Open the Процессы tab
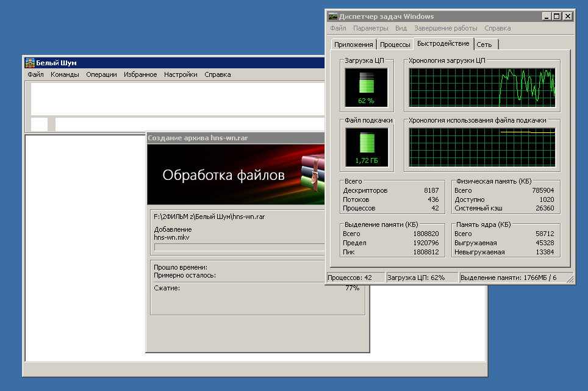Viewport: 588px width, 391px height. click(395, 45)
